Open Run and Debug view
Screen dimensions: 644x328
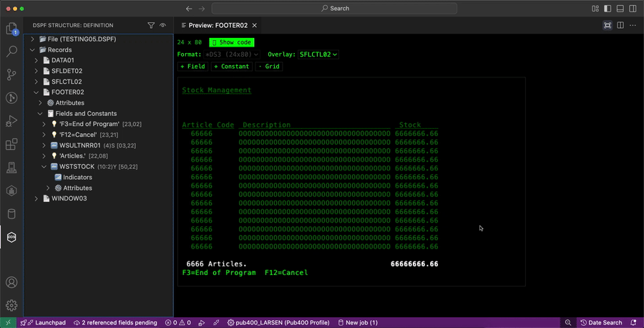pyautogui.click(x=11, y=121)
